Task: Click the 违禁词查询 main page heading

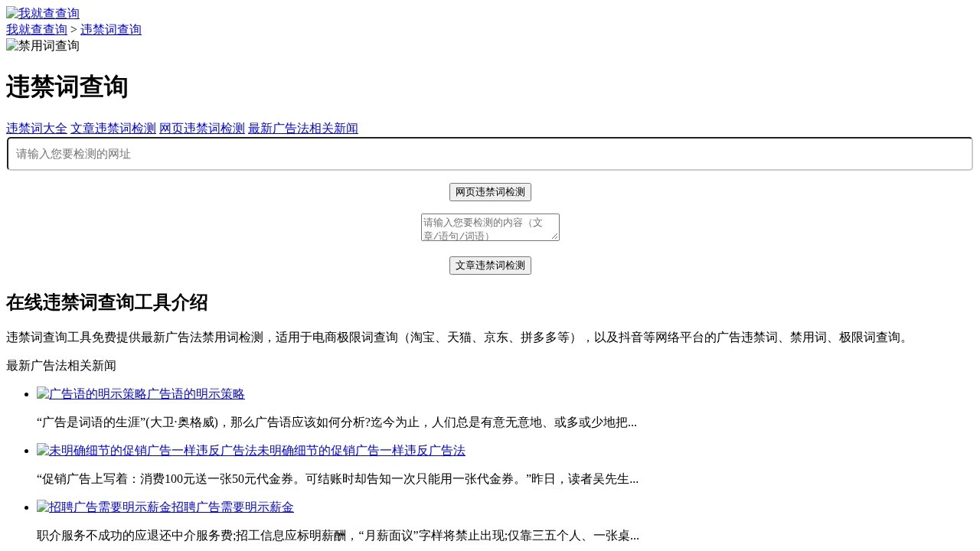Action: pyautogui.click(x=67, y=86)
